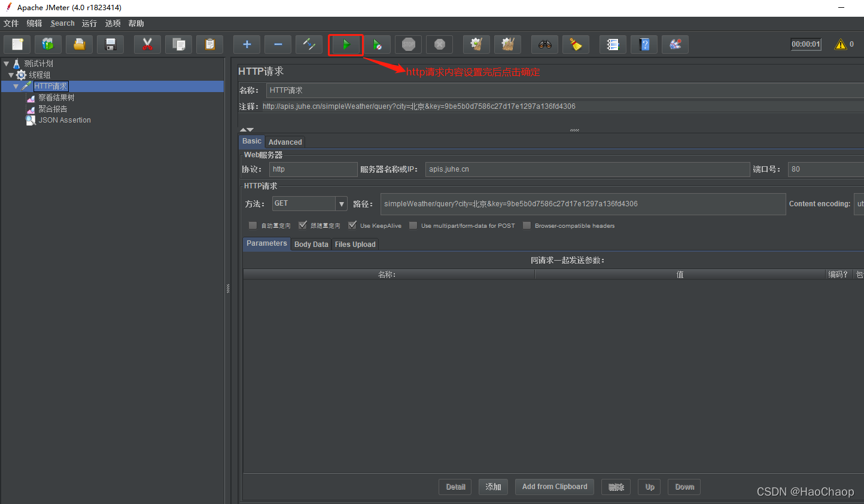Click the Copy toolbar icon

pos(178,44)
